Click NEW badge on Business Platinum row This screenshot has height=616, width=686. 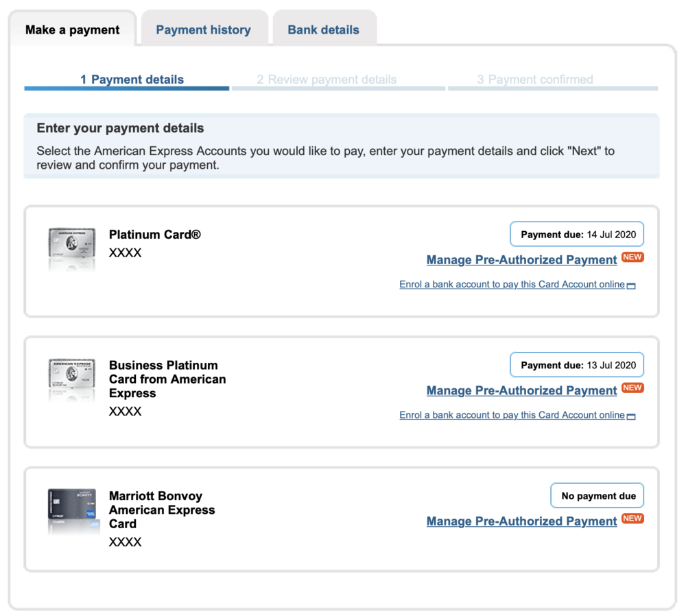632,388
